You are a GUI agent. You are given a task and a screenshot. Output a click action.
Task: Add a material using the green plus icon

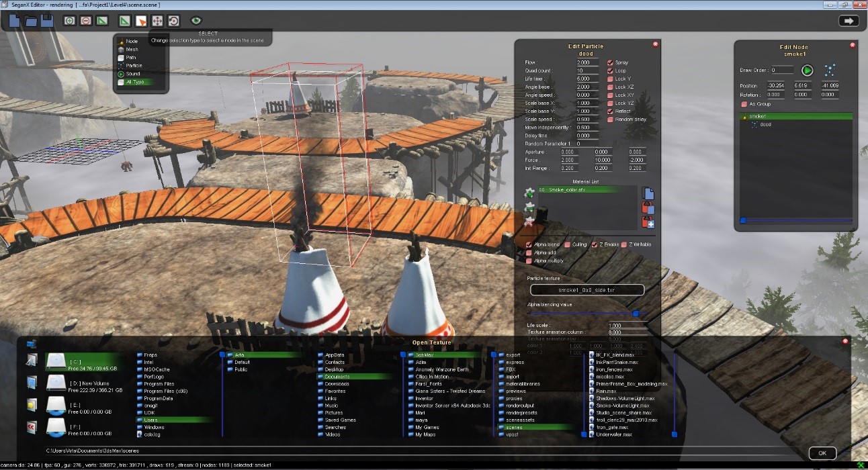click(x=529, y=193)
